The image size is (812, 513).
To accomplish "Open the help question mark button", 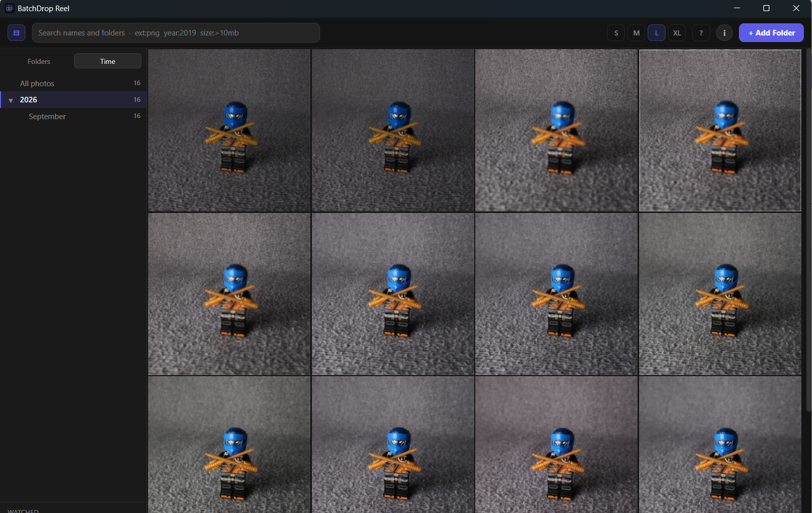I will (701, 33).
